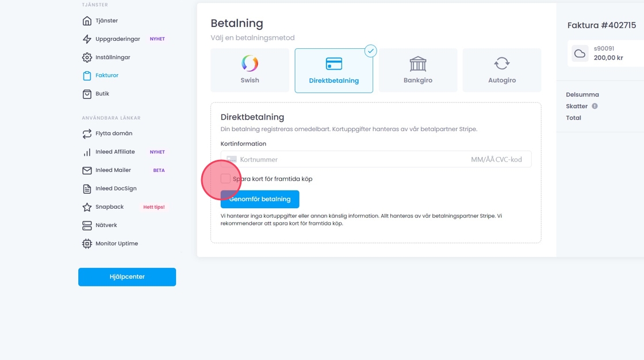
Task: Switch to Autogiro payment method
Action: [502, 70]
